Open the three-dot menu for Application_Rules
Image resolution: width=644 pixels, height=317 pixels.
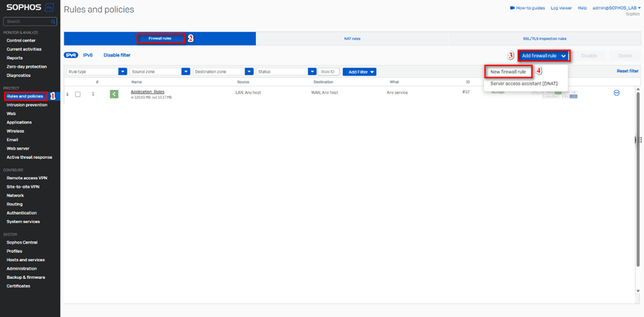616,93
